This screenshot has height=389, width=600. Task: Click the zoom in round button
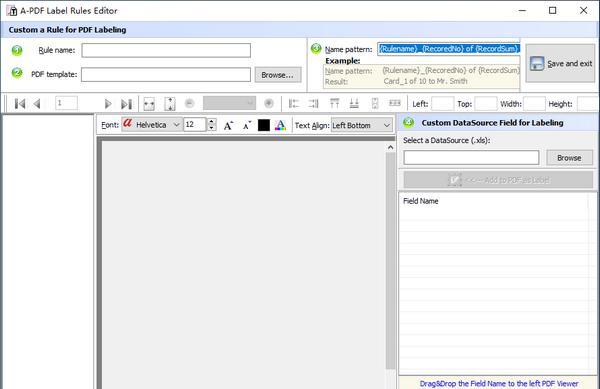click(x=269, y=103)
